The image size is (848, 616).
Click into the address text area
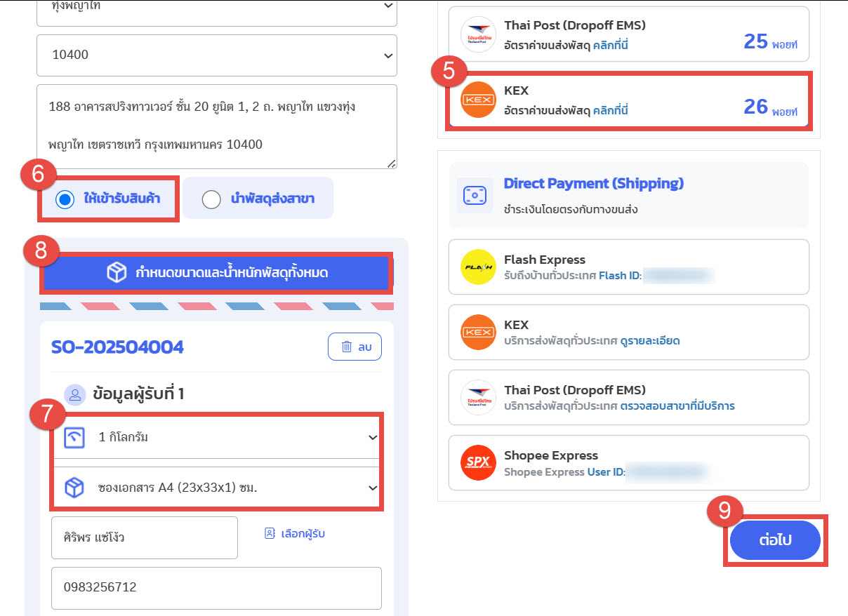217,126
